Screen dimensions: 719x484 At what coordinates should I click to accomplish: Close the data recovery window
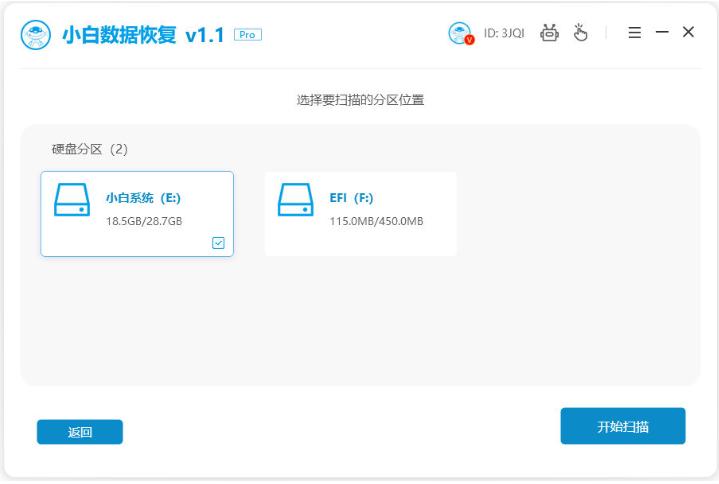pyautogui.click(x=688, y=32)
